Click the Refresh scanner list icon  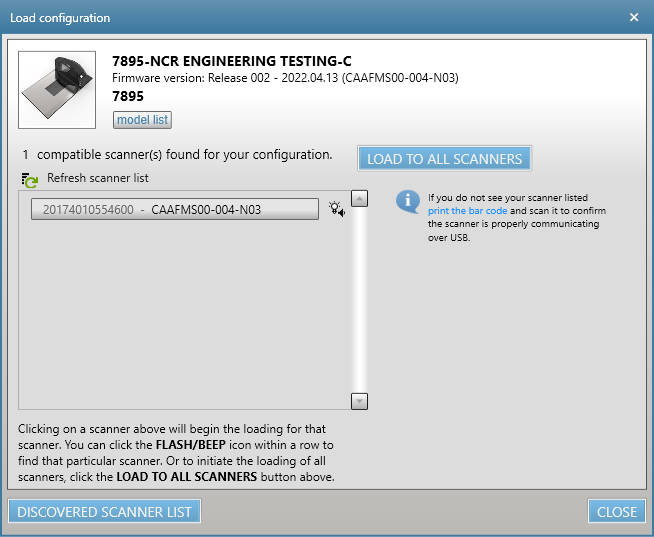click(30, 180)
